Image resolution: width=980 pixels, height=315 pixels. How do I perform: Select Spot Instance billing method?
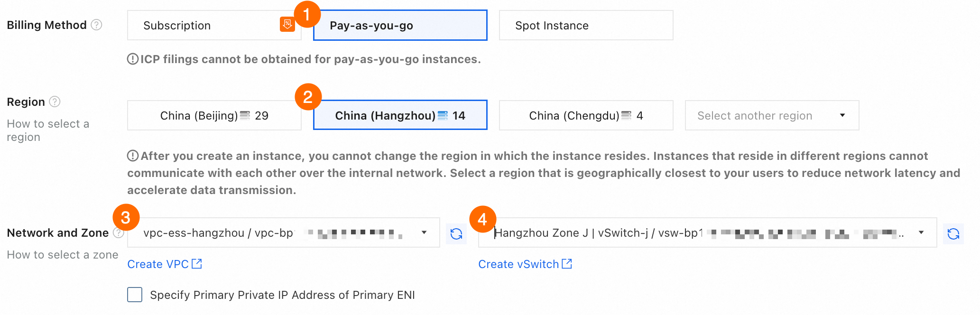point(585,26)
